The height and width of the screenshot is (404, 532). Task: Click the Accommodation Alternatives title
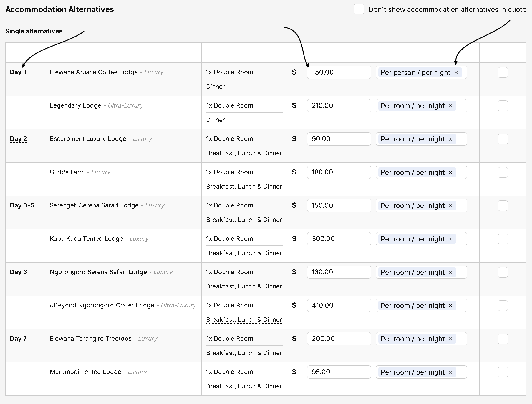click(60, 9)
